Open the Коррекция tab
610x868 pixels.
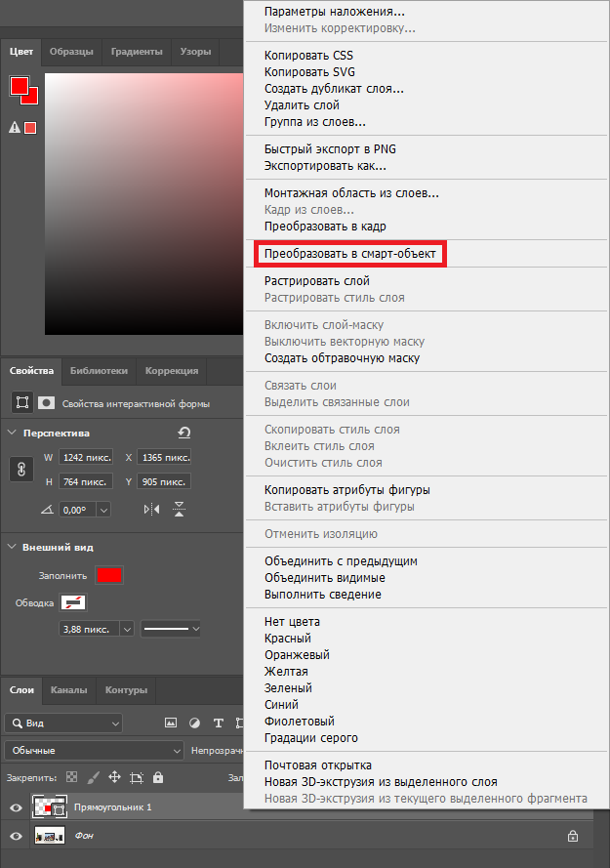point(172,371)
